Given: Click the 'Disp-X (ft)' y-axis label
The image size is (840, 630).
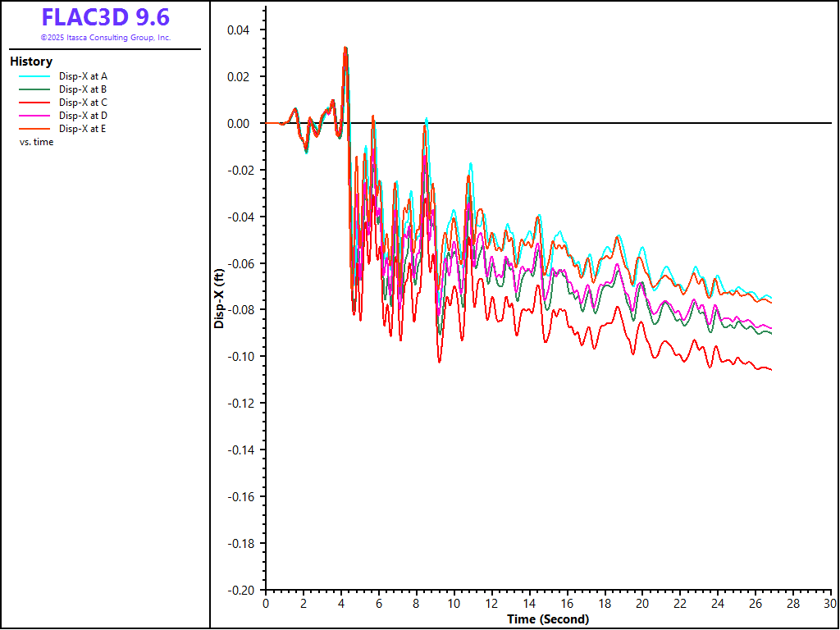Looking at the screenshot, I should (219, 299).
